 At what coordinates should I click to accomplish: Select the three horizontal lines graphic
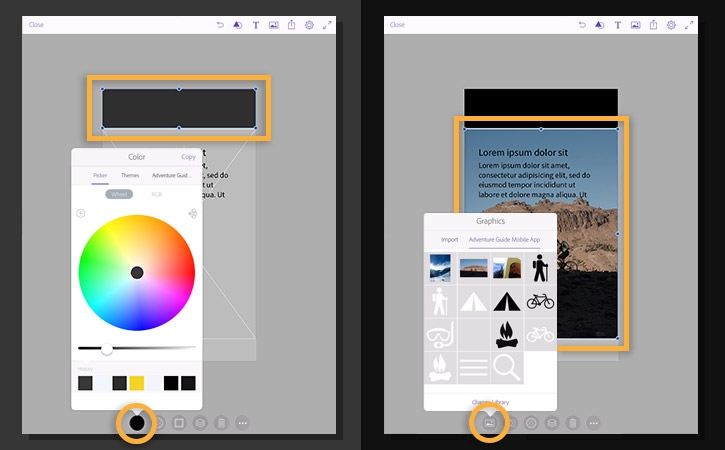[474, 367]
